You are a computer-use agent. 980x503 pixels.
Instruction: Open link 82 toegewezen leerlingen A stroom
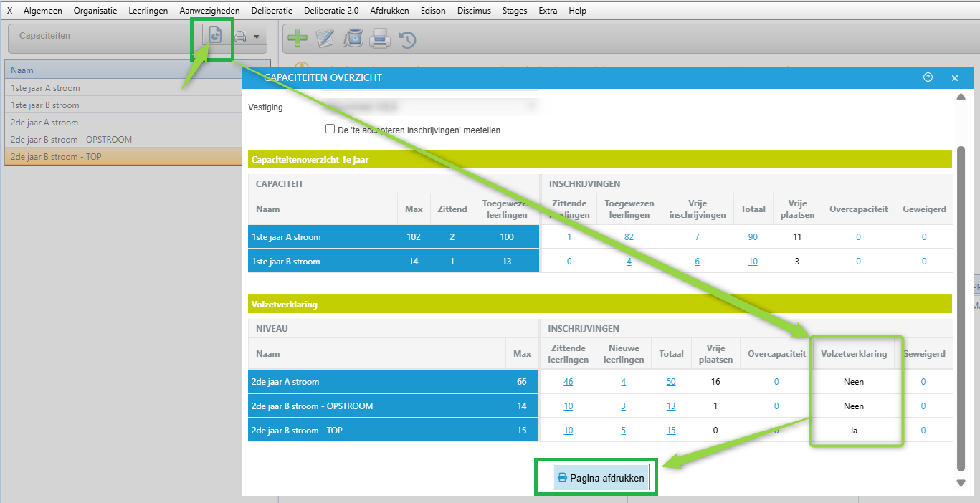click(x=629, y=237)
